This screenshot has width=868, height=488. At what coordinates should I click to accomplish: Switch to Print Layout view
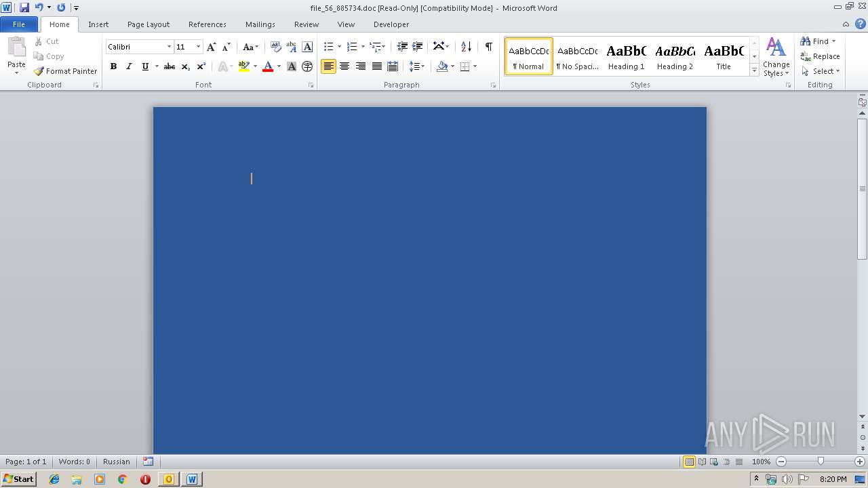click(689, 462)
